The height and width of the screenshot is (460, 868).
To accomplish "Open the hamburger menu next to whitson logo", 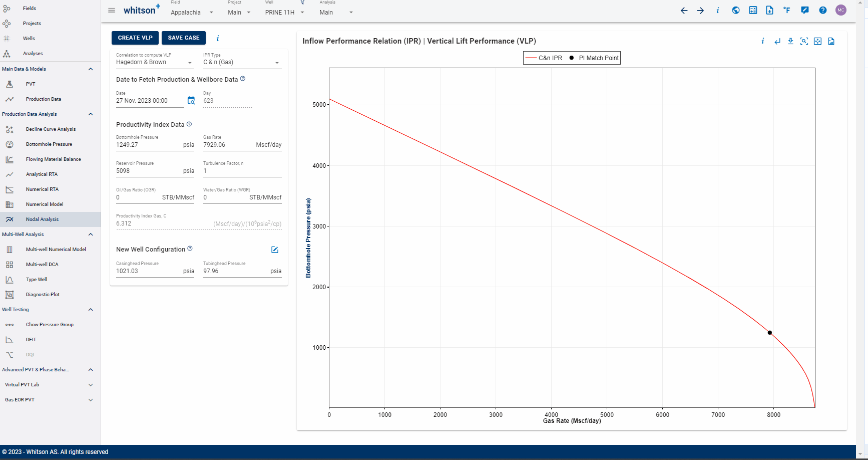I will (112, 11).
